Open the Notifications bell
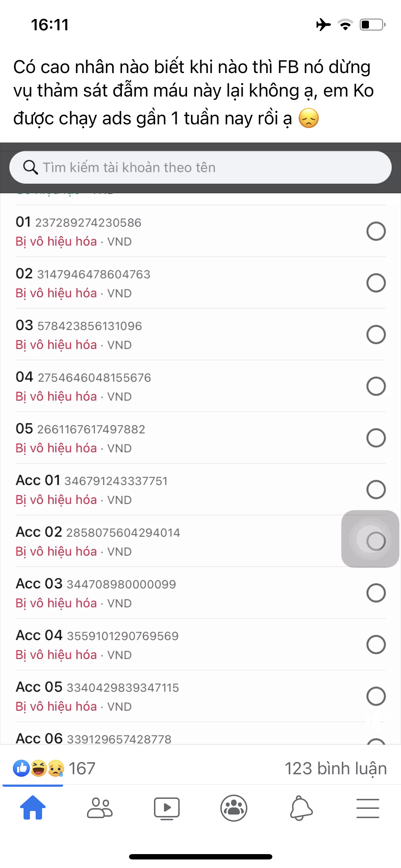The height and width of the screenshot is (868, 401). pyautogui.click(x=301, y=807)
